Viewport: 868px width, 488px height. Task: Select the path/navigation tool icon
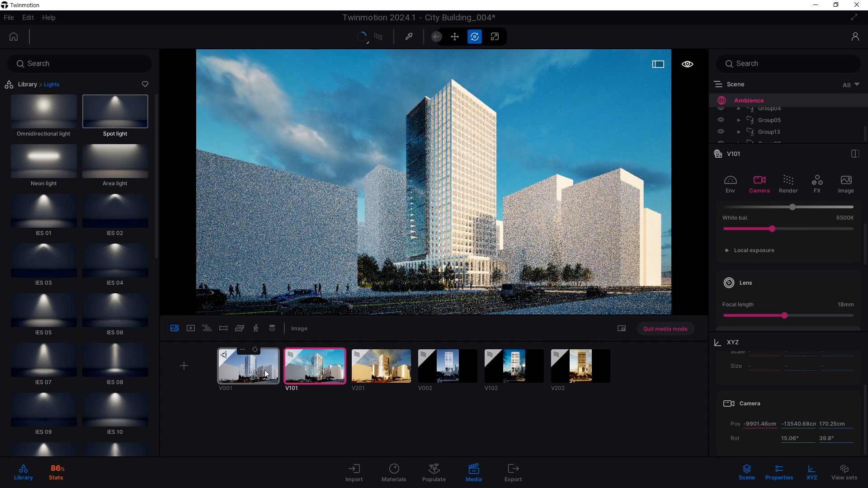point(207,328)
